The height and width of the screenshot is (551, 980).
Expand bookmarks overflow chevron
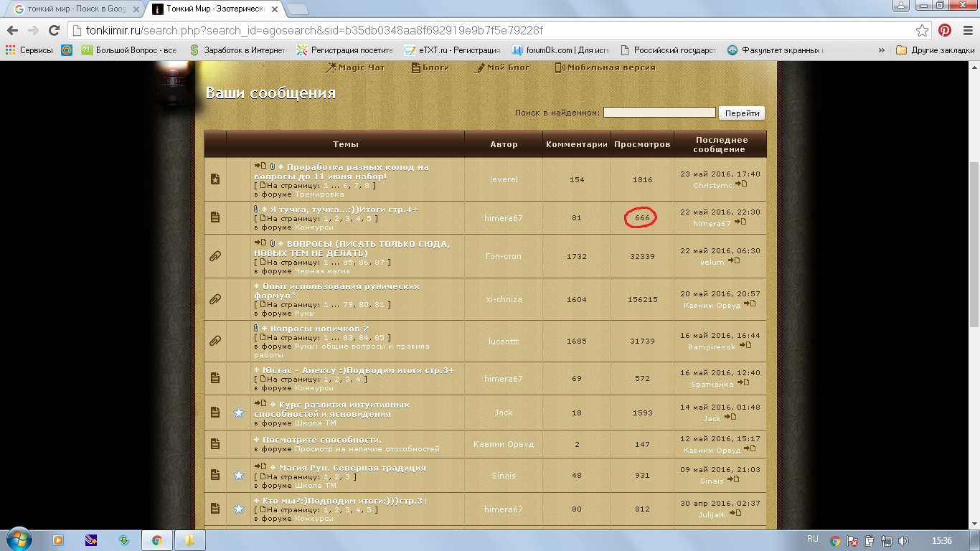pos(882,50)
